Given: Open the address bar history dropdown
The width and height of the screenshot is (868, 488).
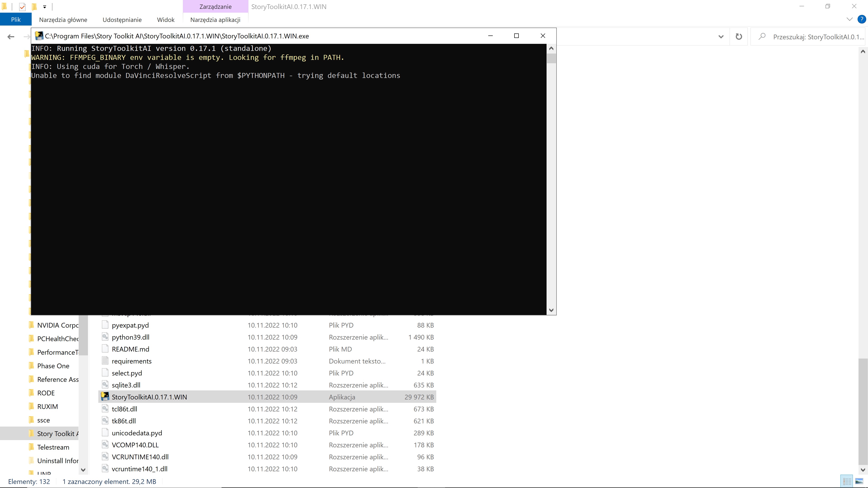Looking at the screenshot, I should coord(721,37).
